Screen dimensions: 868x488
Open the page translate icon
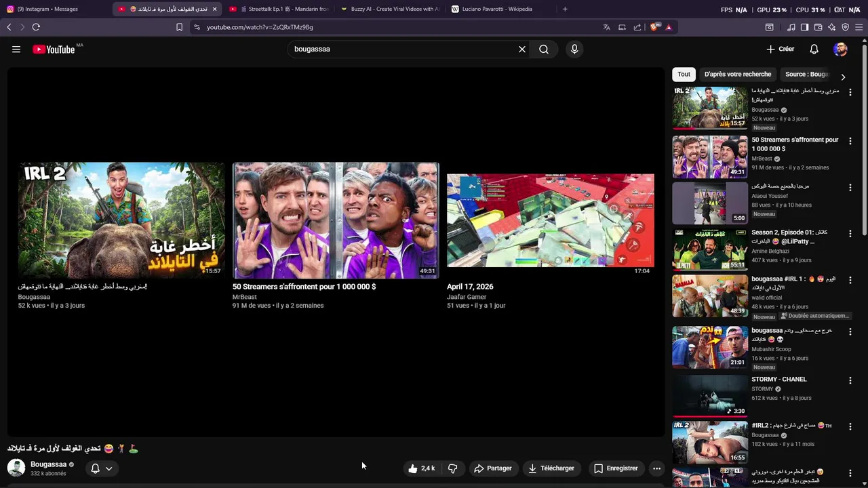[x=606, y=27]
